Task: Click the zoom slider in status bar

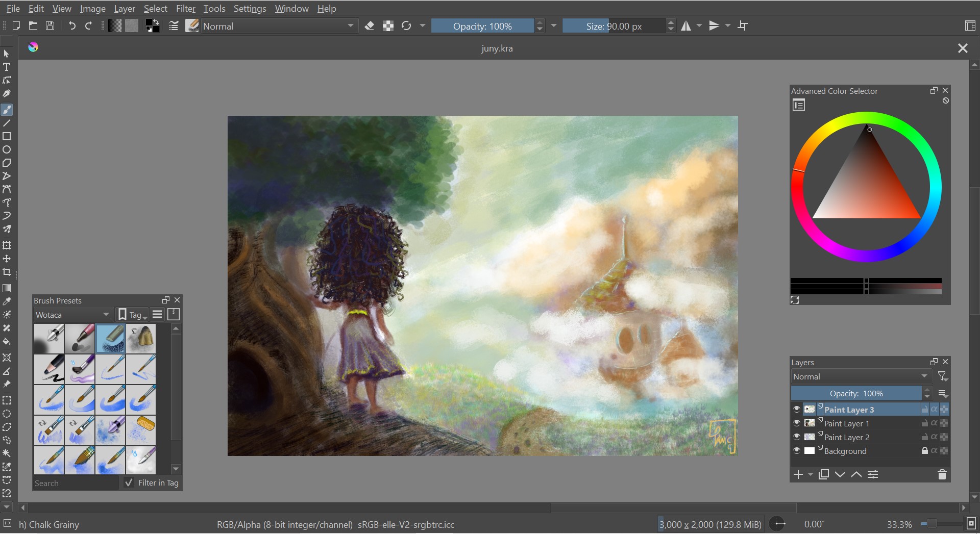Action: [941, 524]
